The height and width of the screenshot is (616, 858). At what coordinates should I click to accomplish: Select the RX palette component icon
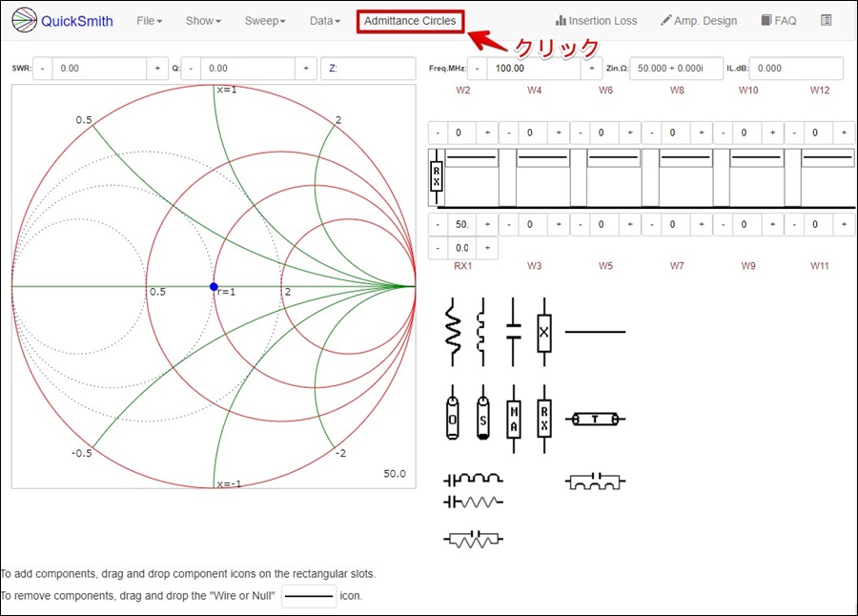point(544,419)
